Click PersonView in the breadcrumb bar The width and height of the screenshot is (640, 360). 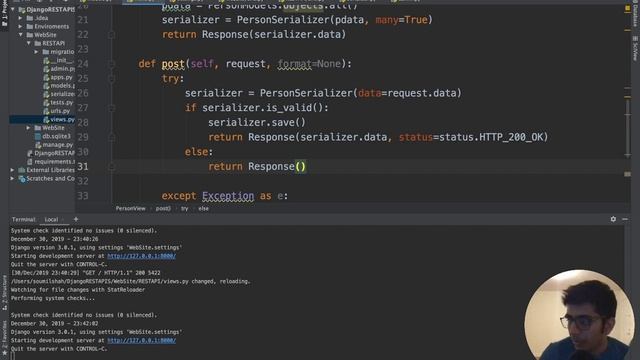[131, 209]
